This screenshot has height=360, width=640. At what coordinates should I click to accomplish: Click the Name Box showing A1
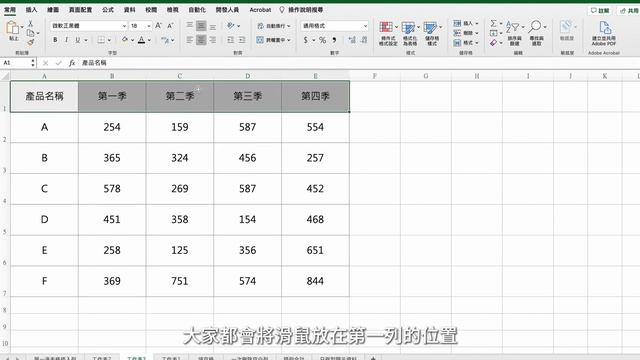18,63
